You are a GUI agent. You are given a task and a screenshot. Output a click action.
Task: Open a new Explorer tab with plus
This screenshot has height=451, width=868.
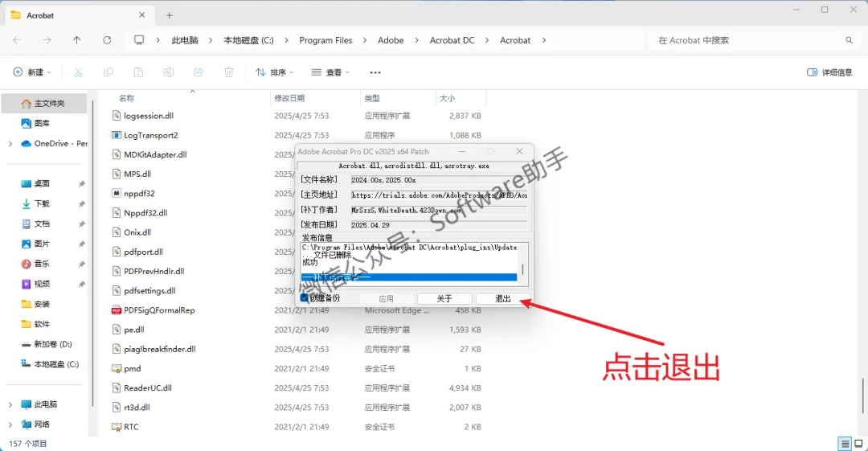170,15
